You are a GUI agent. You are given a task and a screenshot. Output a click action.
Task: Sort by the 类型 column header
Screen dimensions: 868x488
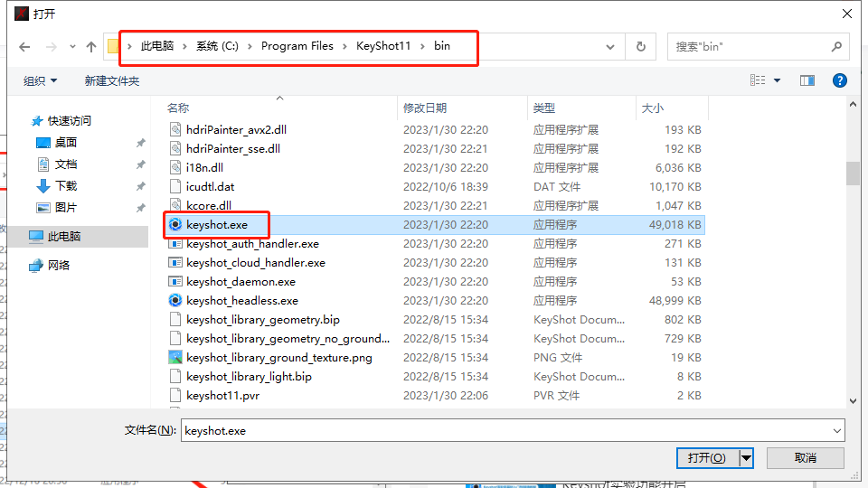point(544,108)
